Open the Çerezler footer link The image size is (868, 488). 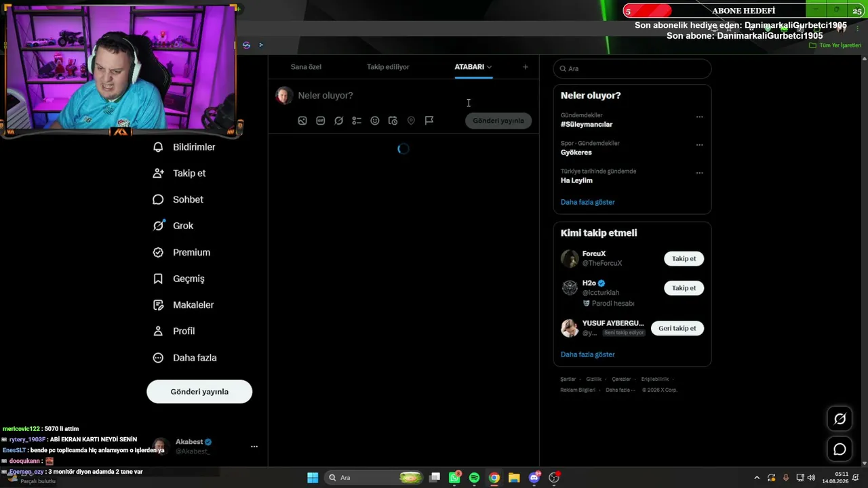621,380
